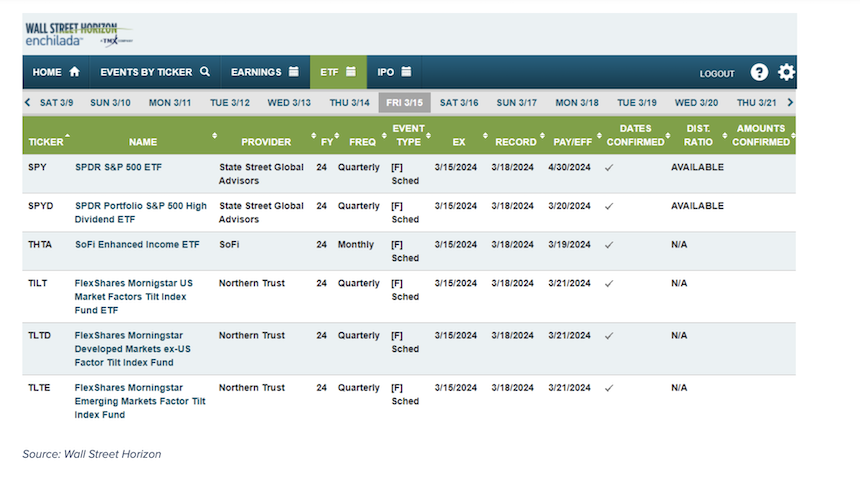
Task: Click the SPYD ticker cell
Action: click(41, 206)
